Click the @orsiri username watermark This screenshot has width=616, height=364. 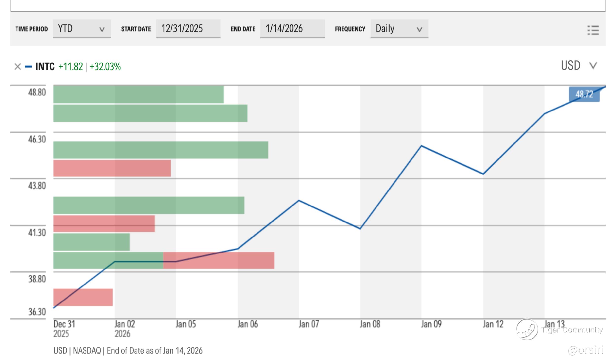tap(586, 350)
